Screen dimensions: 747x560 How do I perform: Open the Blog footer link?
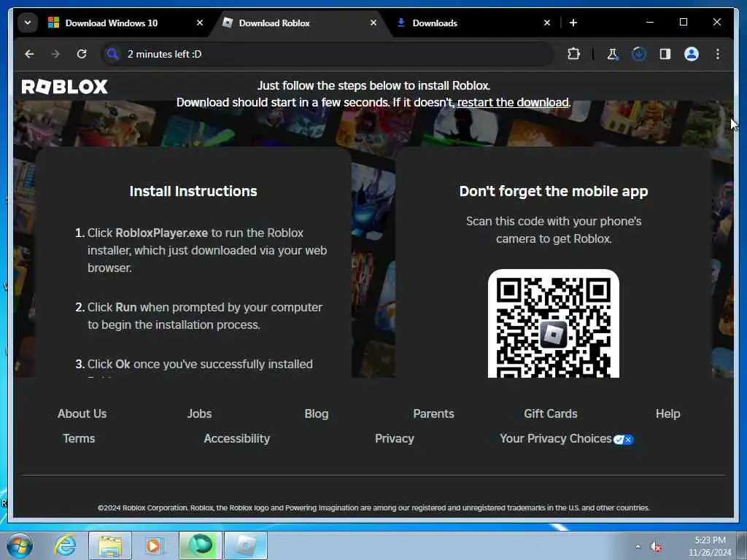click(x=317, y=414)
